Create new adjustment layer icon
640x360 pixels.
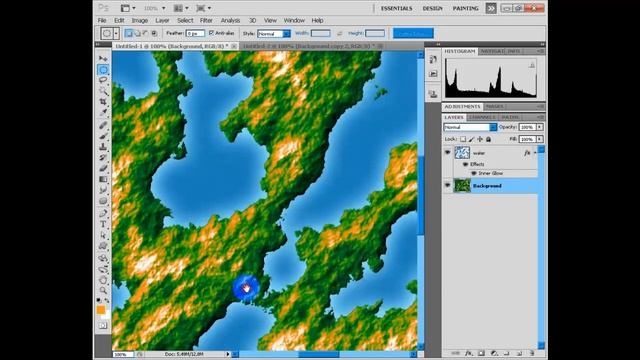[494, 353]
